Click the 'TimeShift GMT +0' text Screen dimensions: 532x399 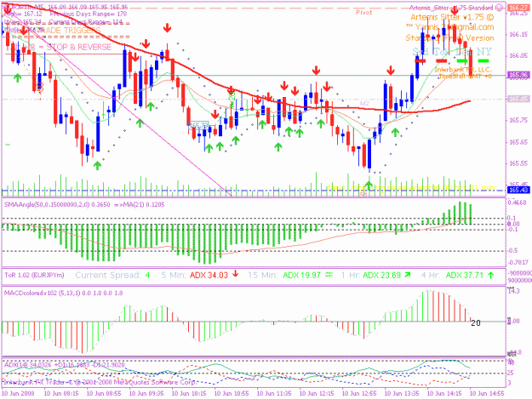tap(465, 77)
